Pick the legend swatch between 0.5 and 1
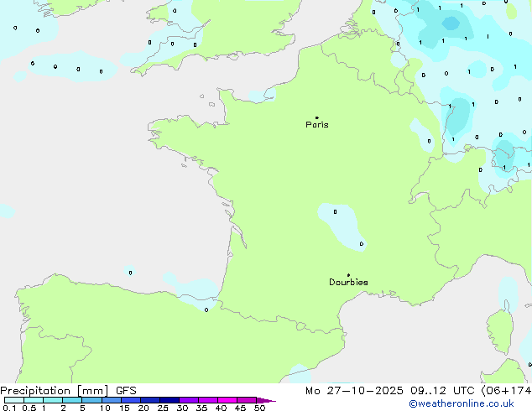The height and width of the screenshot is (411, 532). click(x=34, y=400)
